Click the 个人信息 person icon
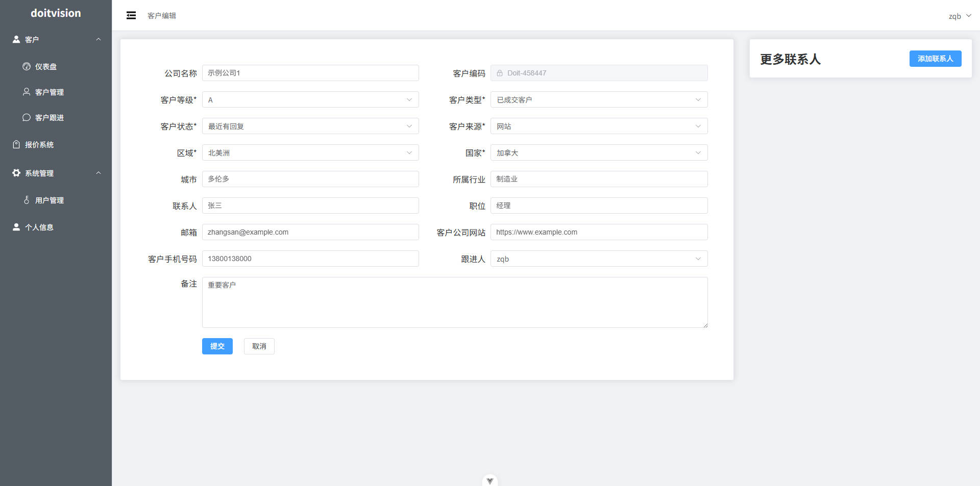This screenshot has width=980, height=486. [16, 227]
